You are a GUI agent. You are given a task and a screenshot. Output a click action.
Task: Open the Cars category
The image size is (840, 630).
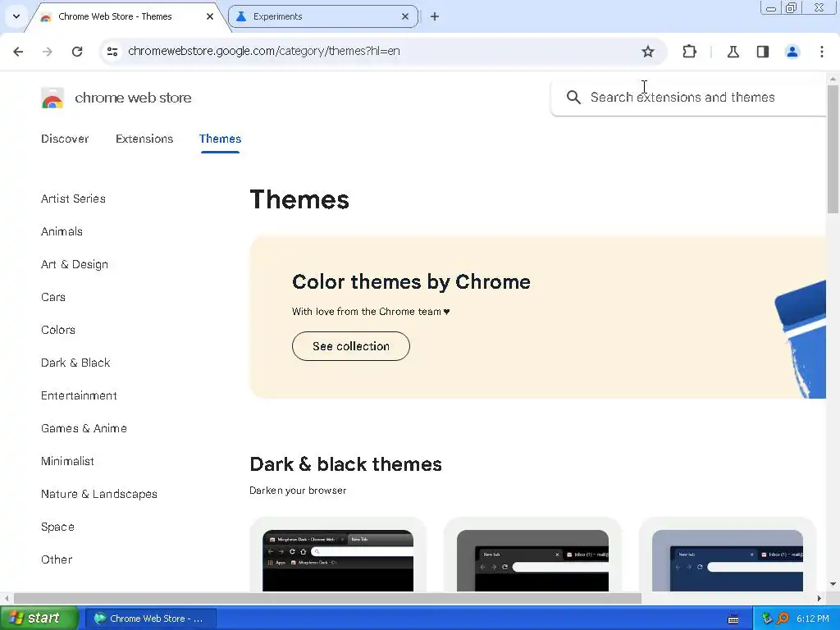(x=53, y=297)
